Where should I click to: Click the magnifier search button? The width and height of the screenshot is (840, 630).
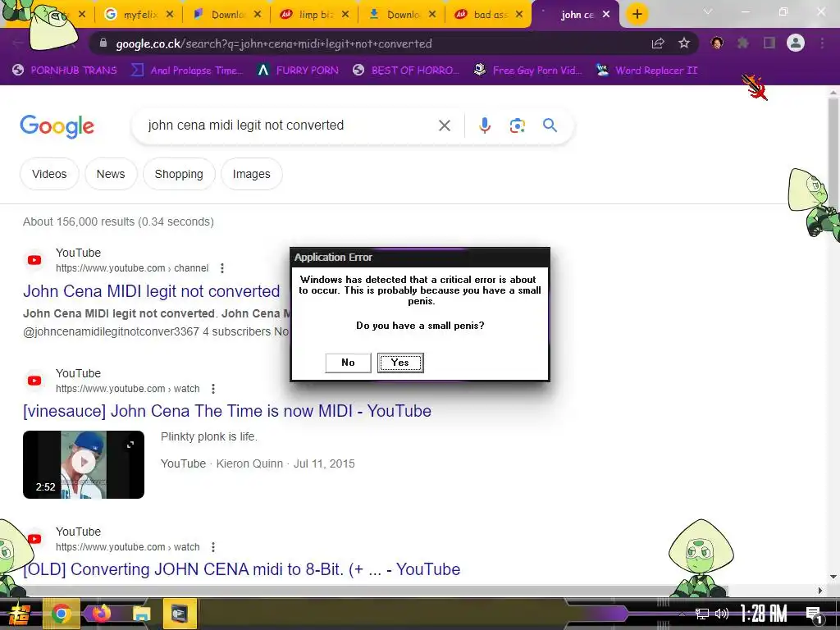point(550,126)
